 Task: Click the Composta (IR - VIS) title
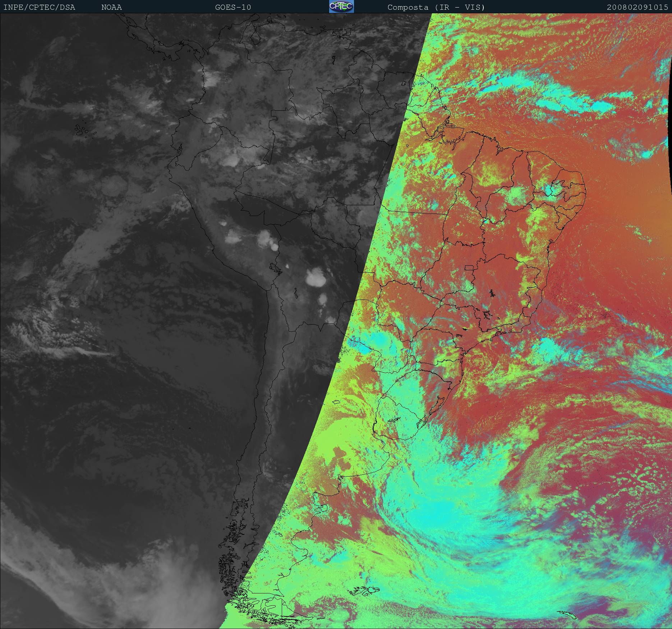coord(436,7)
